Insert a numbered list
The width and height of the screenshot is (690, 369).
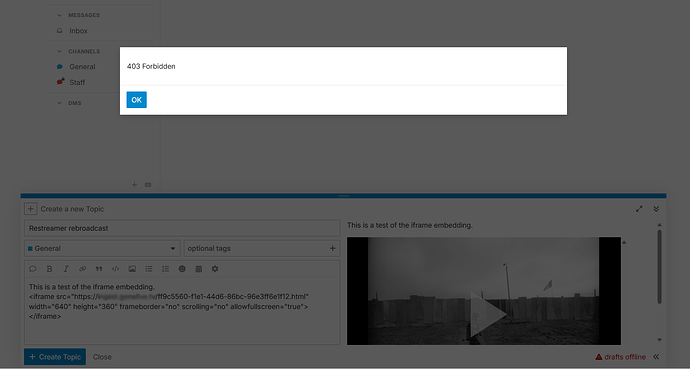point(165,269)
